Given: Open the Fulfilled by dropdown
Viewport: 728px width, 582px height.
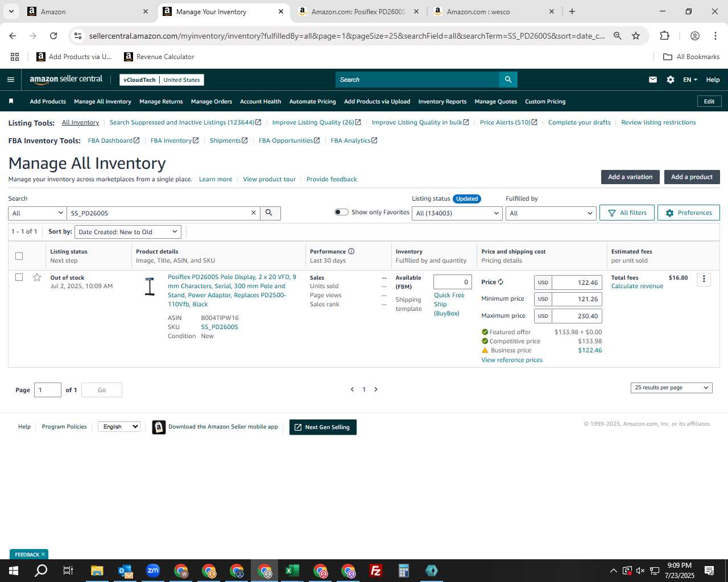Looking at the screenshot, I should pyautogui.click(x=551, y=213).
